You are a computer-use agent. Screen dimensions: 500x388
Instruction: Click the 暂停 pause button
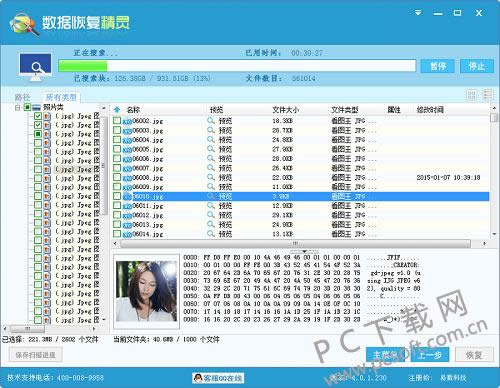click(438, 66)
